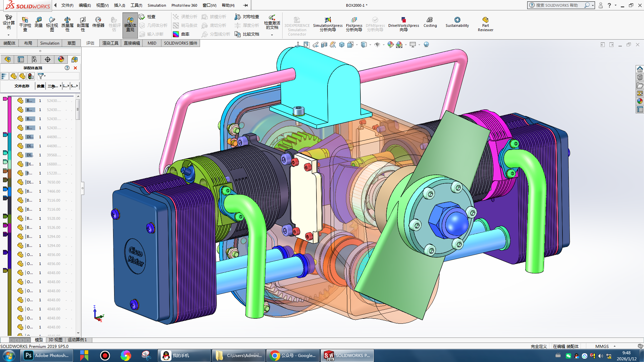Screen dimensions: 644x362
Task: Open Apply Scene dropdown arrow
Action: (x=406, y=45)
